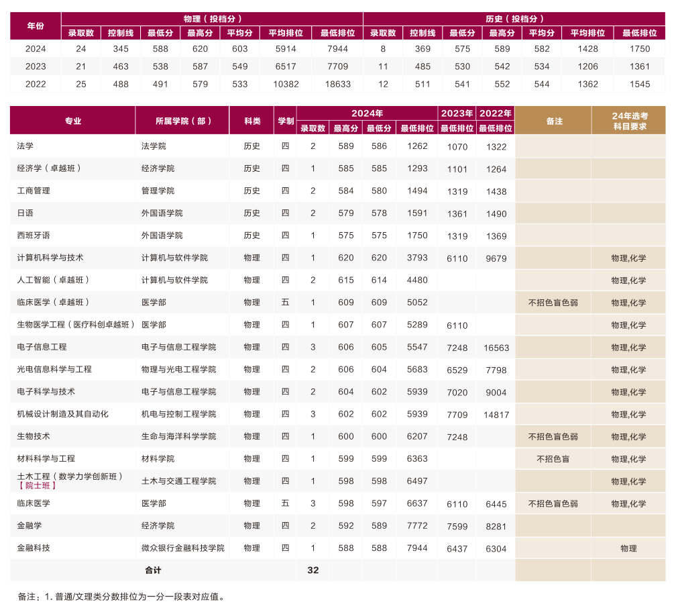The image size is (678, 616).
Task: Click 2022 rank 16563 for 电子信息工程
Action: click(x=496, y=348)
